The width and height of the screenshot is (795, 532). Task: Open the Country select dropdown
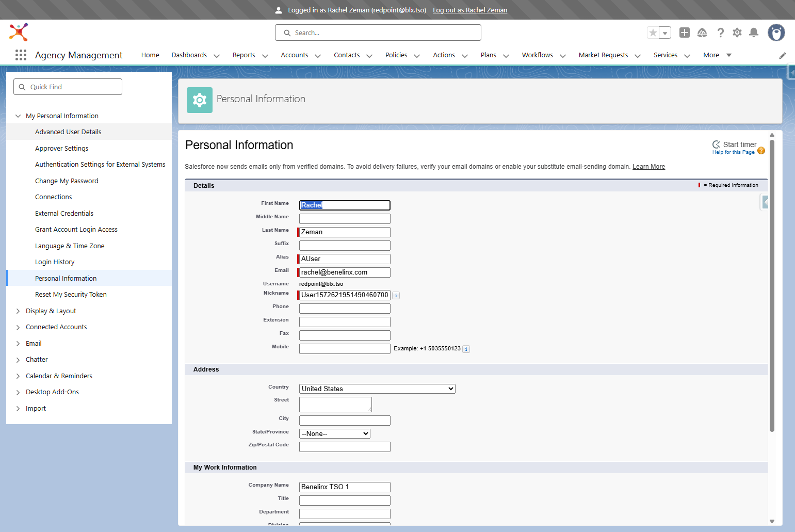pos(377,389)
